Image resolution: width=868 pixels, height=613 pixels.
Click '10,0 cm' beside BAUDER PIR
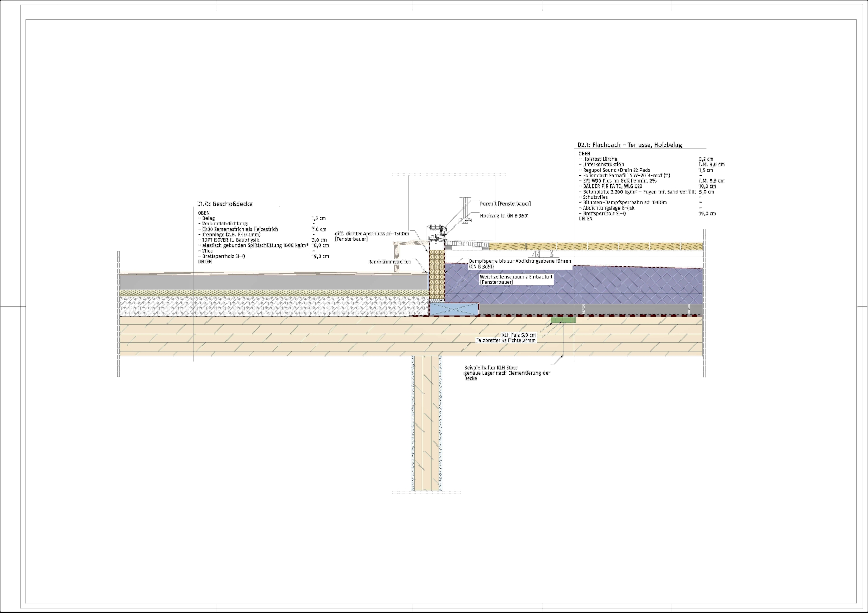point(707,186)
